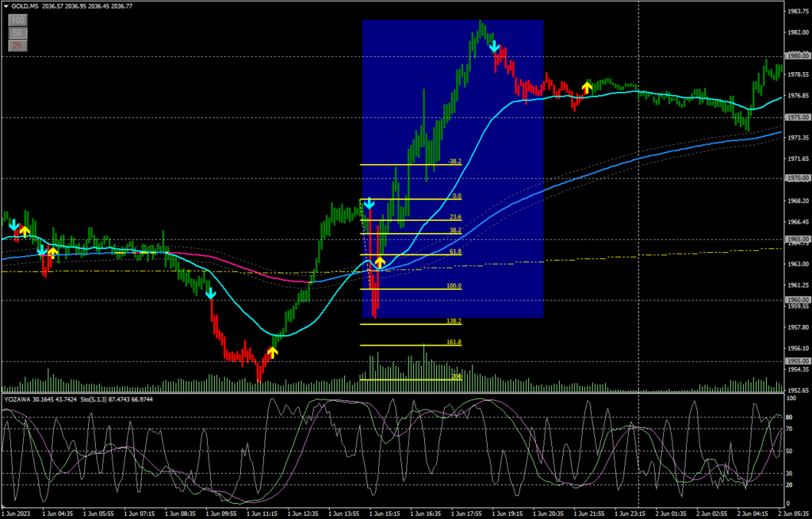The width and height of the screenshot is (812, 519).
Task: Select the Fibonacci -38.2 level label
Action: coord(454,162)
